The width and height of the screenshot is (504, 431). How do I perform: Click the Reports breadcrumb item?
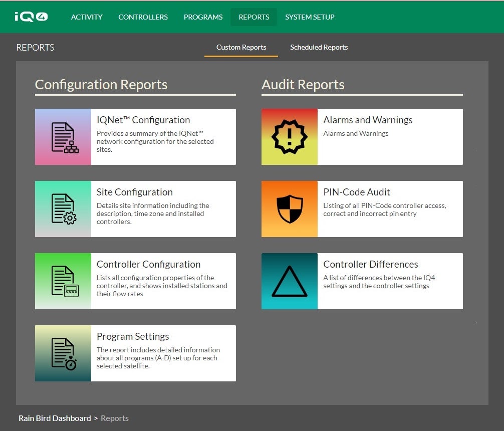(115, 418)
